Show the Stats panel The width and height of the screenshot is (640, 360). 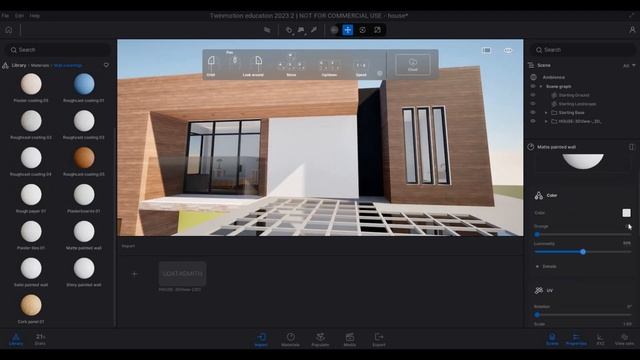tap(40, 339)
